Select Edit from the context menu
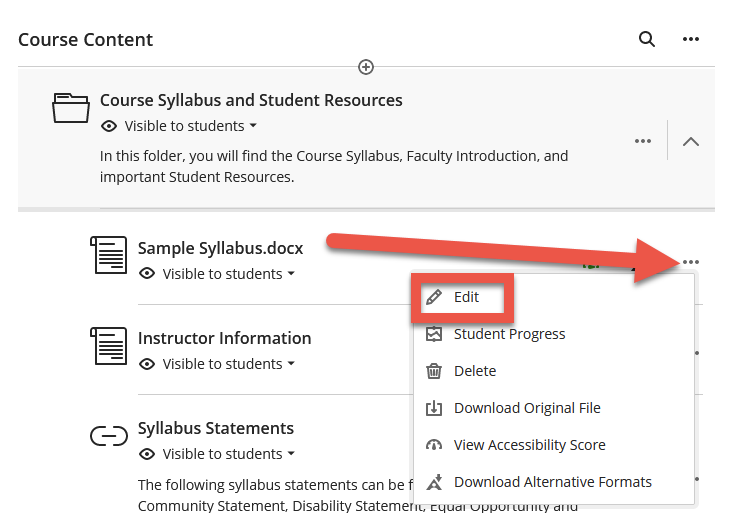Image resolution: width=741 pixels, height=513 pixels. (x=465, y=297)
